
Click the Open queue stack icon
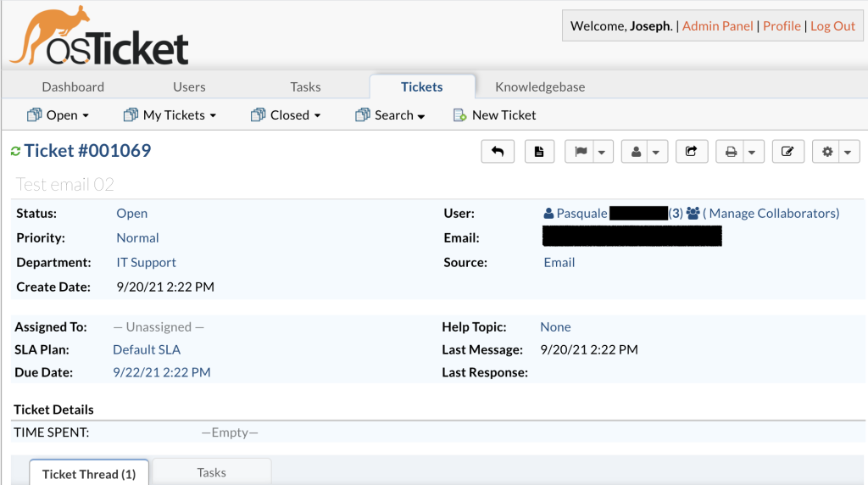coord(34,114)
